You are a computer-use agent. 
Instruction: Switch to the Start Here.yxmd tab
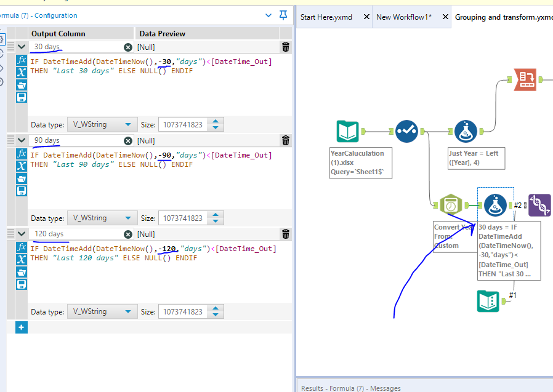pyautogui.click(x=326, y=17)
